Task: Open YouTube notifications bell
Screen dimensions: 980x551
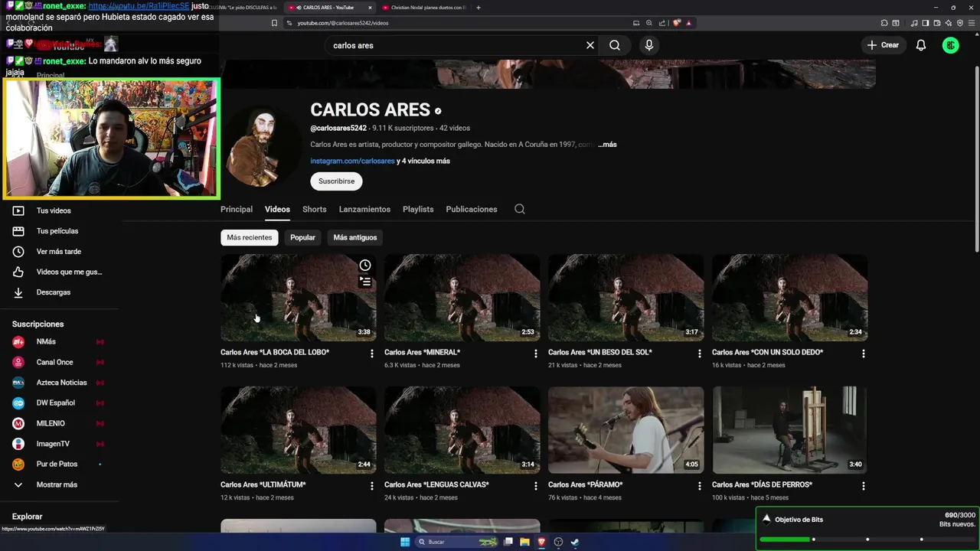Action: click(921, 45)
